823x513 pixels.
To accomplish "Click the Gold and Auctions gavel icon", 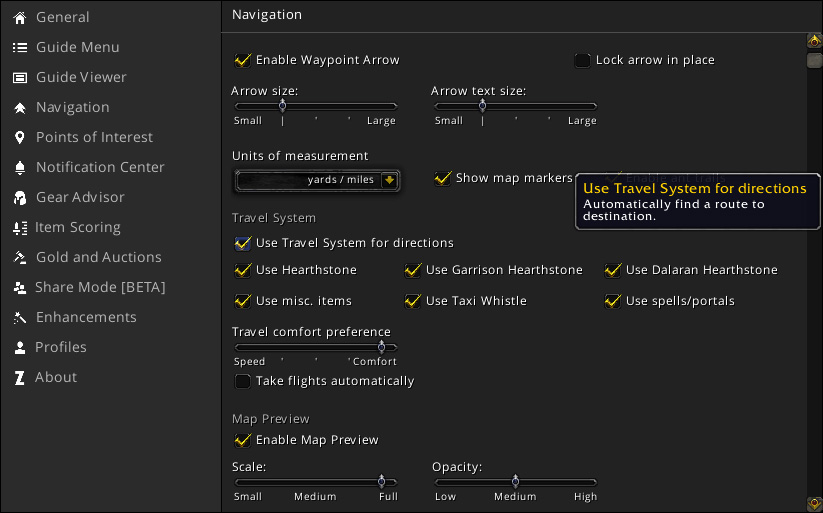I will [x=19, y=257].
